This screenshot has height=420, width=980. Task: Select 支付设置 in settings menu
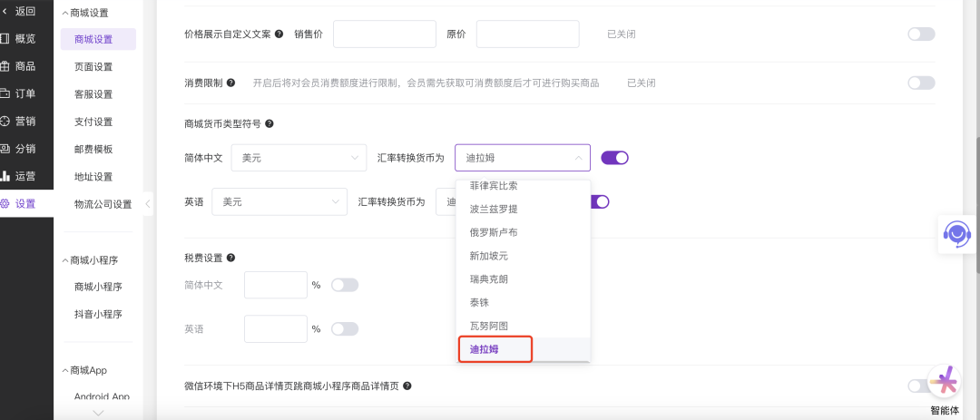pos(93,122)
